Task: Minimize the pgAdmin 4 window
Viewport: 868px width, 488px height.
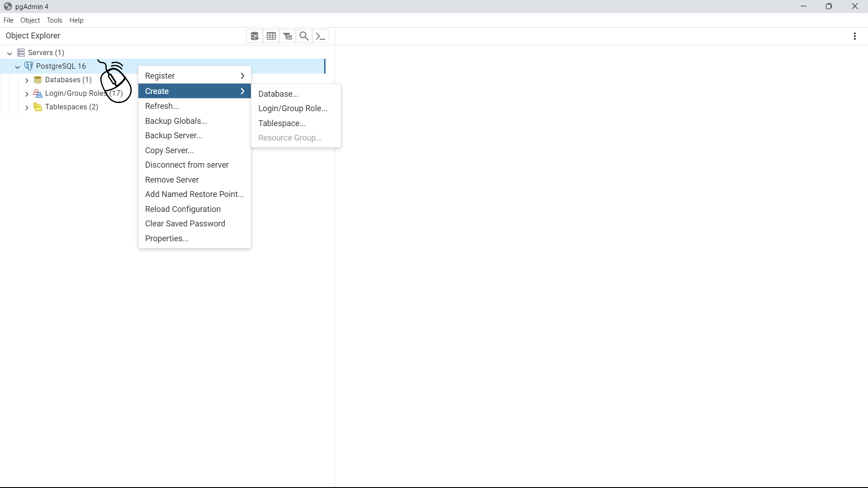Action: click(x=804, y=6)
